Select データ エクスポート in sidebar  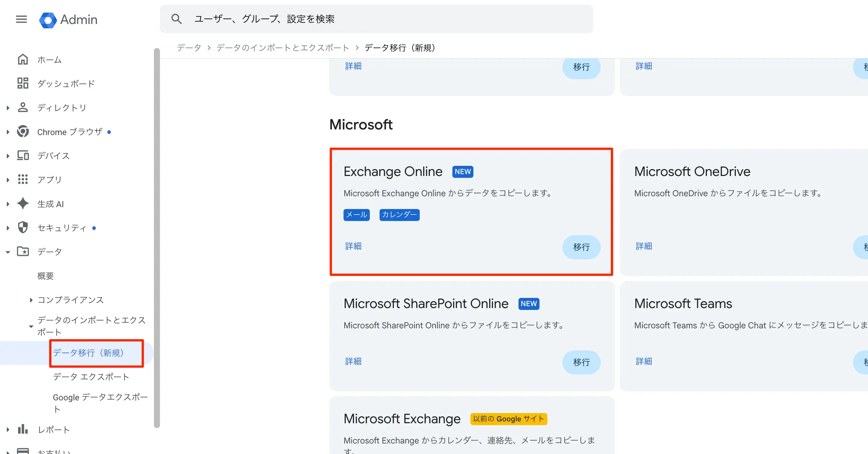pos(91,377)
